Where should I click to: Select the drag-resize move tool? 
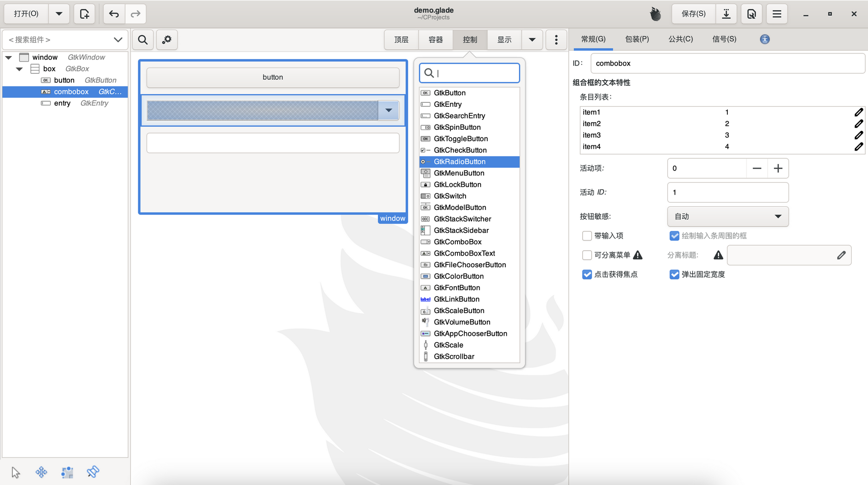(x=41, y=472)
